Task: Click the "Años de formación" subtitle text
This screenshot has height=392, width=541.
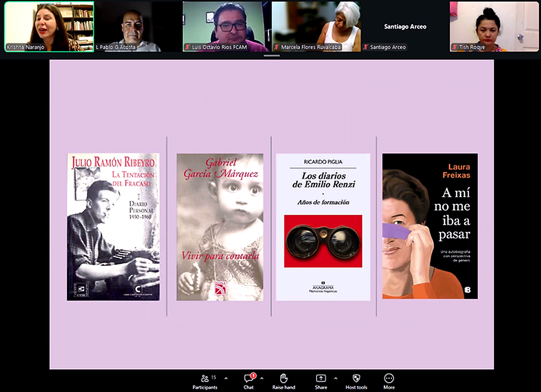Action: (x=323, y=202)
